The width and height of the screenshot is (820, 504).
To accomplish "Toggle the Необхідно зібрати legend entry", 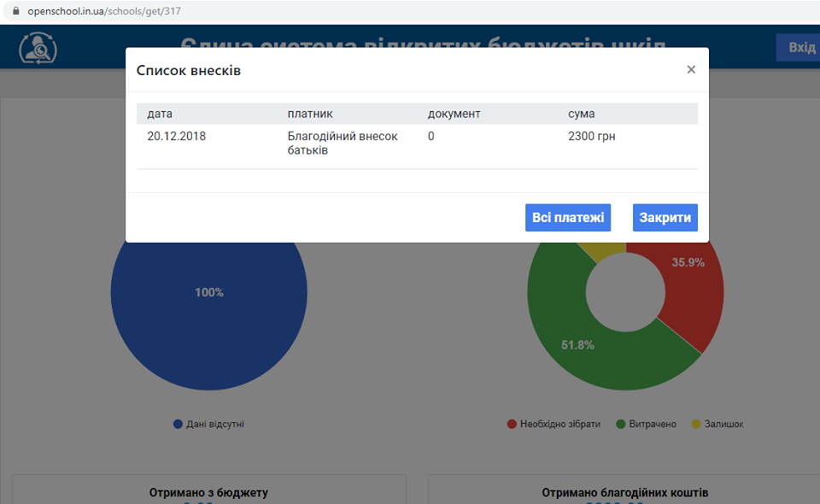I will pyautogui.click(x=553, y=424).
